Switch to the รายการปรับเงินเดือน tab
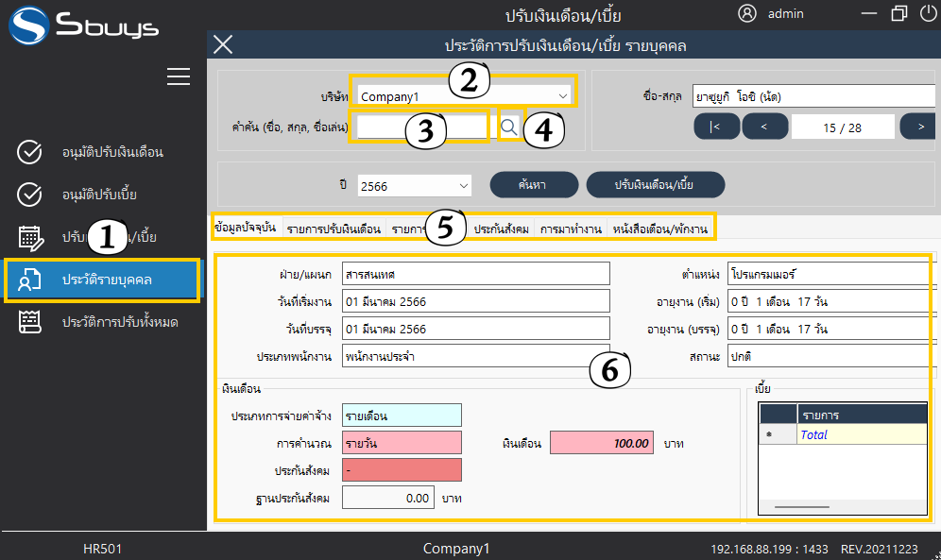This screenshot has height=560, width=941. [333, 229]
